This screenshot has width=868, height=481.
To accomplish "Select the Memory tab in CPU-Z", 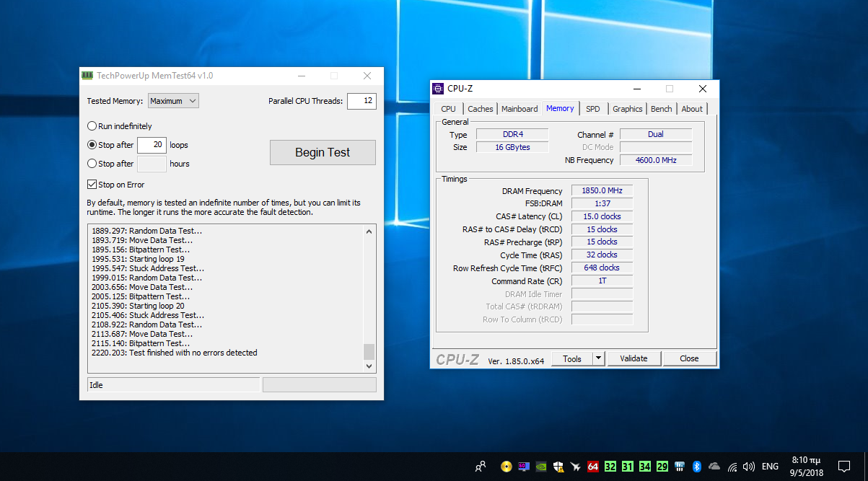I will click(x=560, y=108).
